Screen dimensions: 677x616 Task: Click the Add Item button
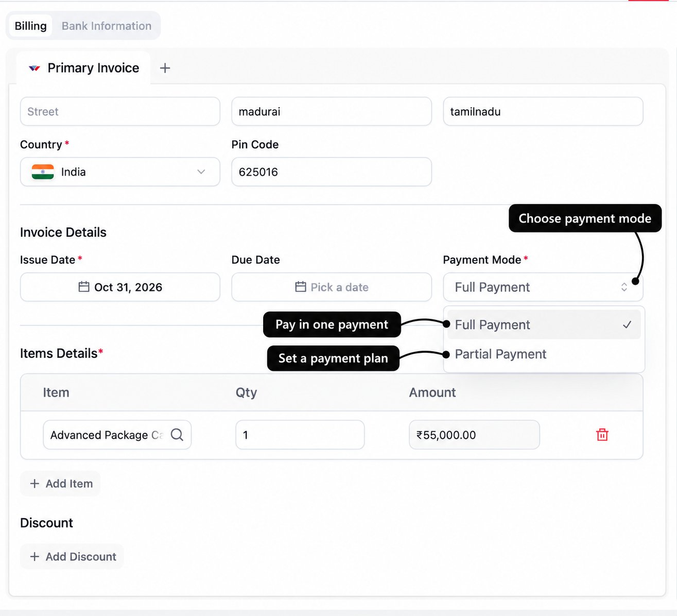(x=60, y=484)
